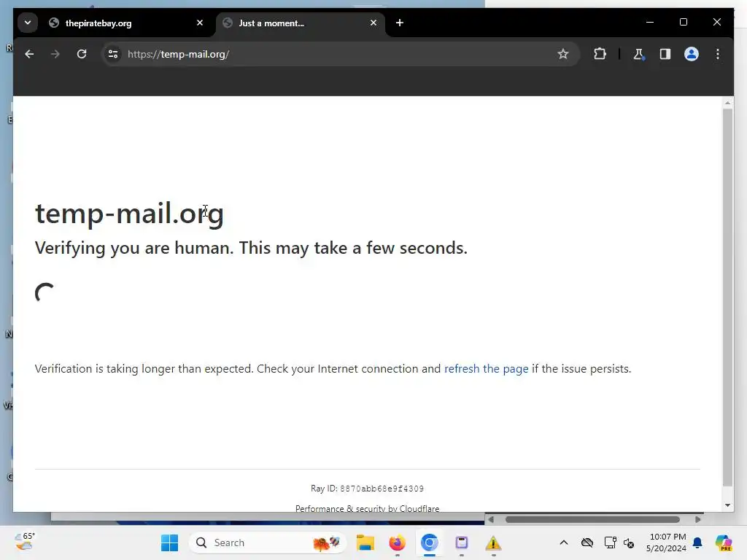Click background window scroll left arrow

tap(491, 519)
